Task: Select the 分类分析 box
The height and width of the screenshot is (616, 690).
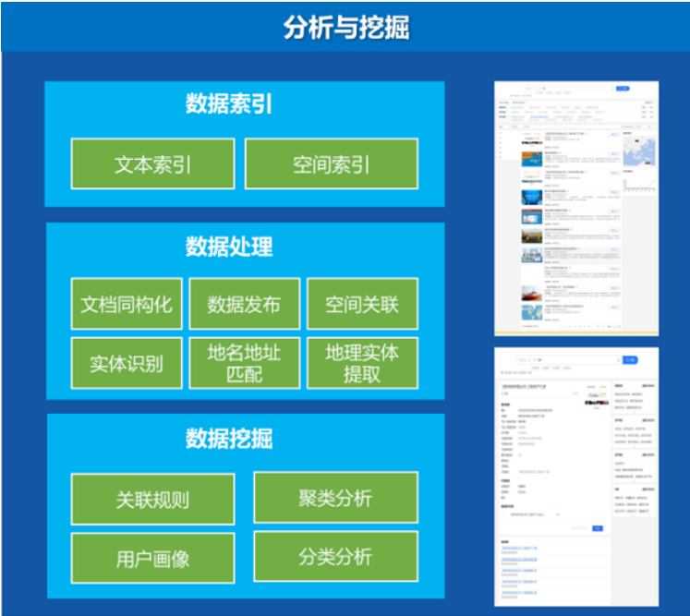Action: click(x=335, y=556)
